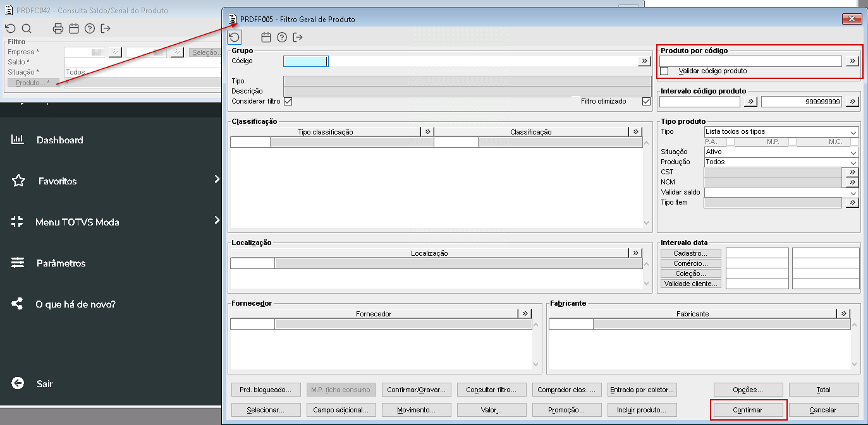This screenshot has width=868, height=425.
Task: Open O que há de novo item
Action: tap(75, 304)
